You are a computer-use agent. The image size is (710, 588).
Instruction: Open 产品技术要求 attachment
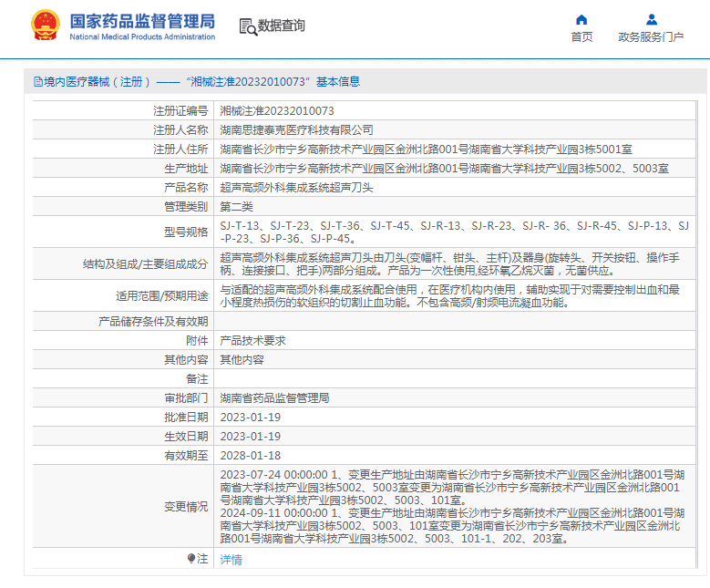252,341
